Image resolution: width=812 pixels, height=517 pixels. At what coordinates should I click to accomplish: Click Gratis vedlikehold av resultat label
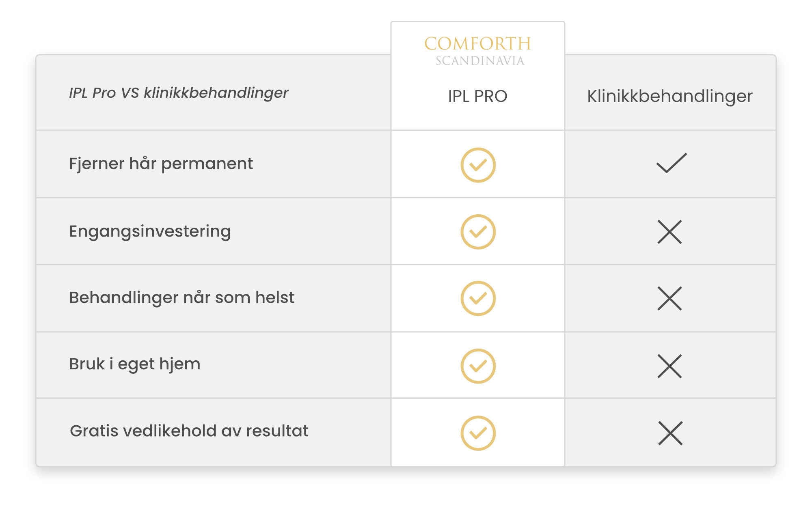[x=189, y=431]
